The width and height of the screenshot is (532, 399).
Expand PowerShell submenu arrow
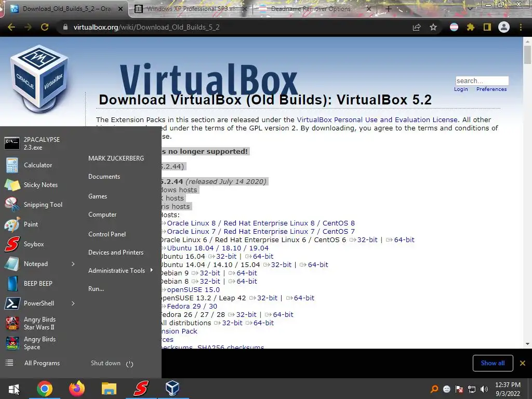tap(73, 303)
